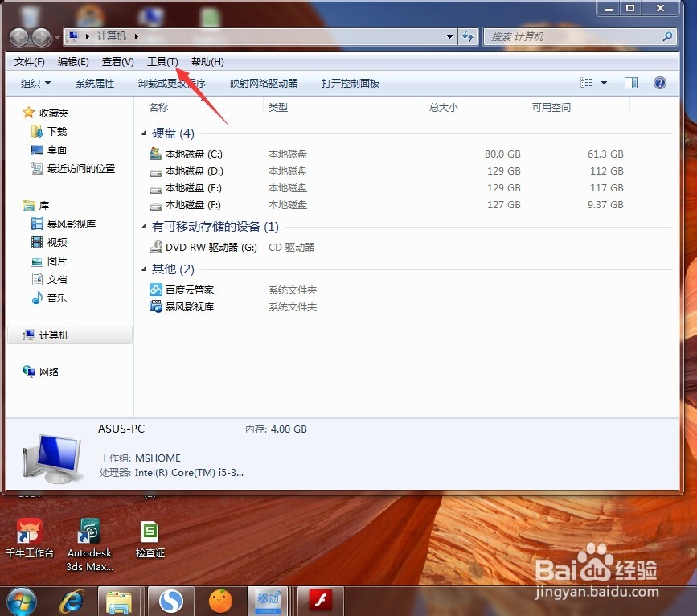The width and height of the screenshot is (697, 616).
Task: Open the 编辑(E) menu
Action: point(73,62)
